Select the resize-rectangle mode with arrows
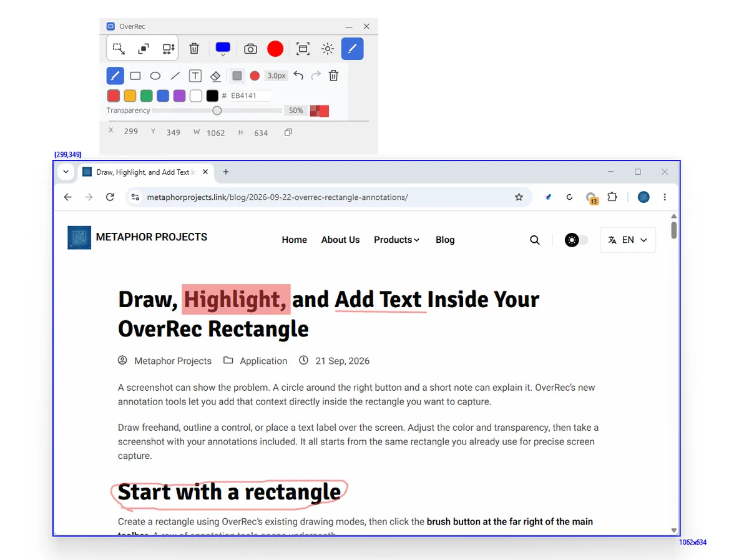Viewport: 749px width, 560px height. point(169,49)
